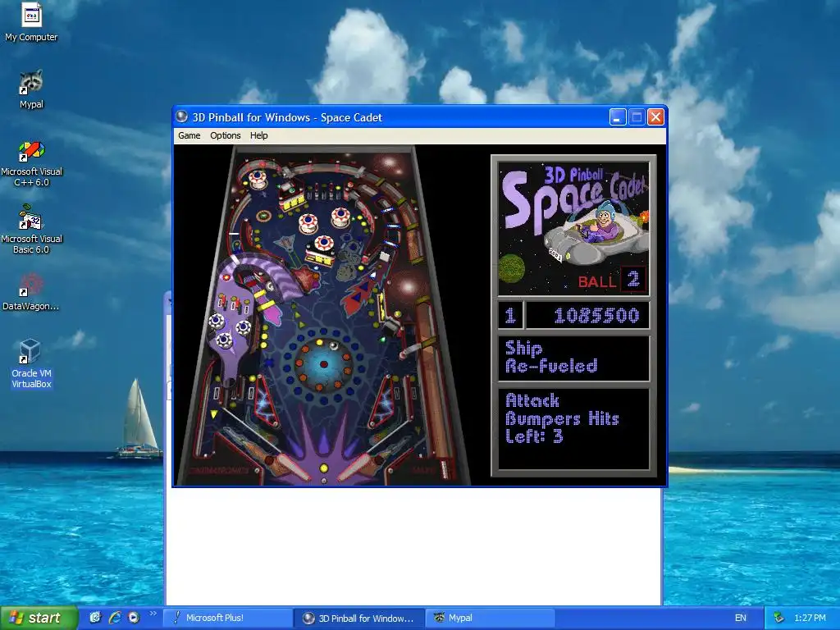Select Oracle VM VirtualBox desktop icon
Viewport: 840px width, 630px height.
pos(31,363)
